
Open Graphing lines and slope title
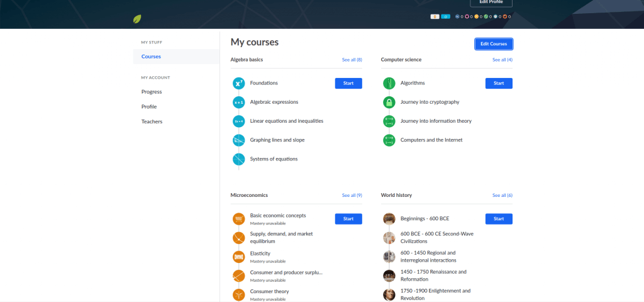coord(277,140)
